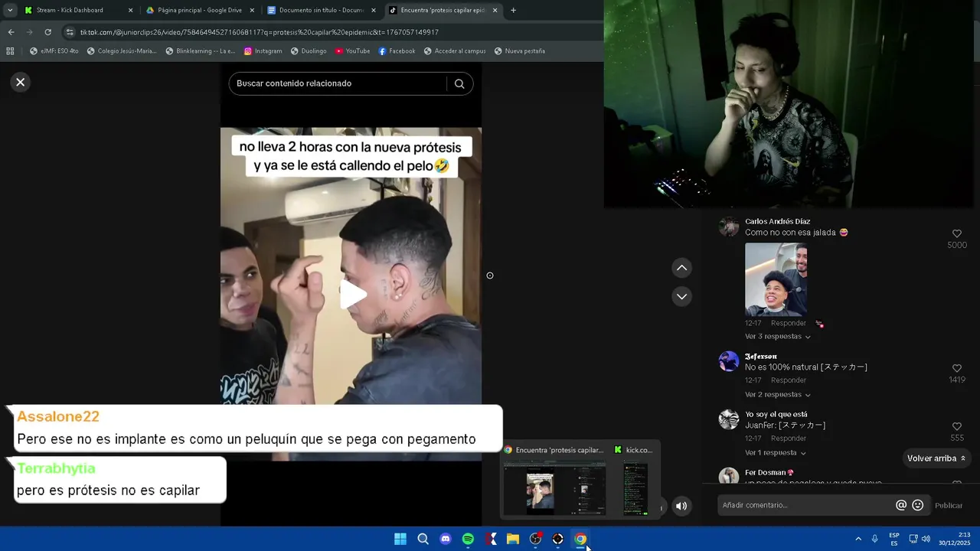Open 'Acceder al campus' bookmark
The height and width of the screenshot is (551, 980).
tap(454, 51)
